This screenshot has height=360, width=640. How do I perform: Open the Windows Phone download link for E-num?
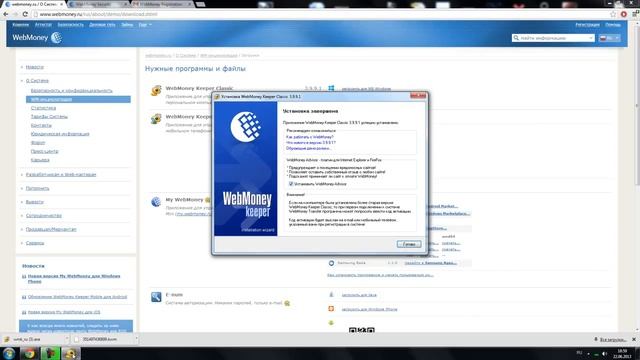(x=369, y=309)
